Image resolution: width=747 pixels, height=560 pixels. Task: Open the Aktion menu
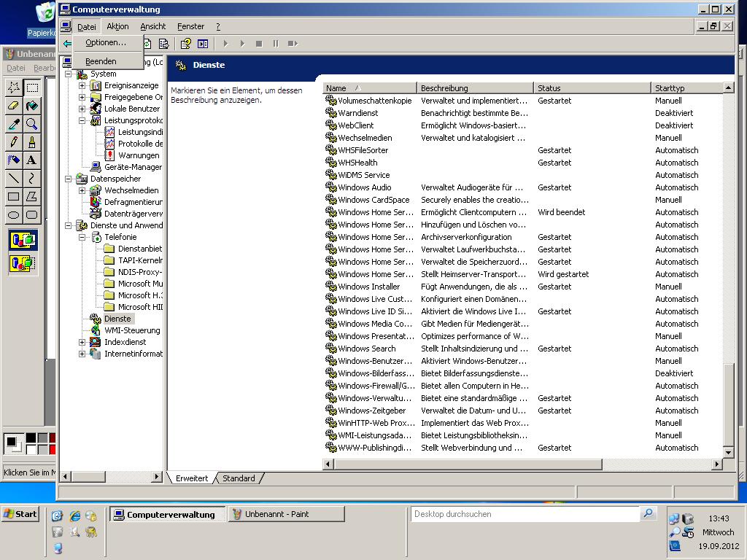117,27
